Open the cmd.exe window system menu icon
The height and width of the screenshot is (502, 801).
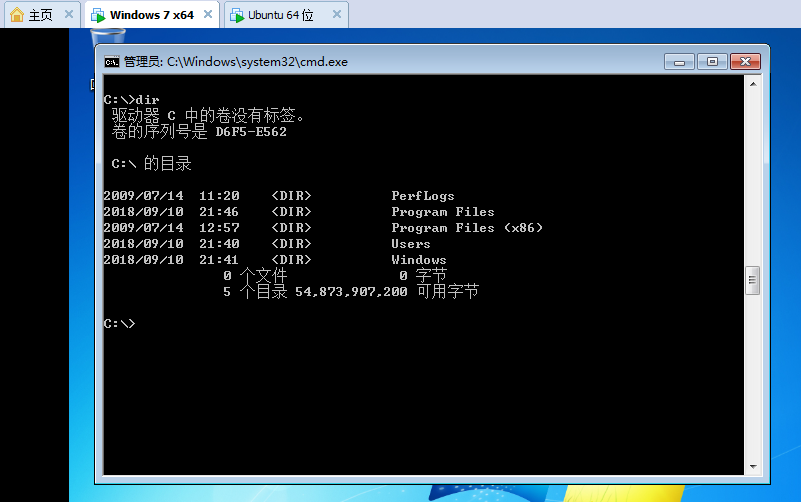[111, 62]
